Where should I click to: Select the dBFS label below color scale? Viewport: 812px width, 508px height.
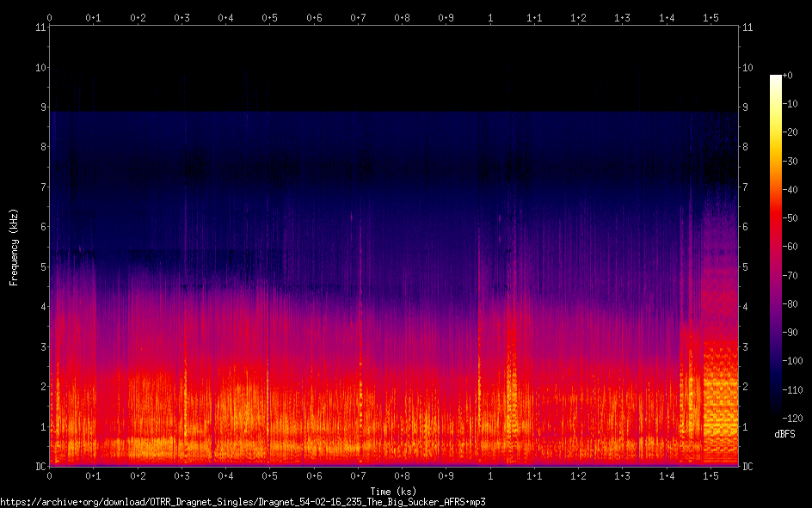point(784,434)
